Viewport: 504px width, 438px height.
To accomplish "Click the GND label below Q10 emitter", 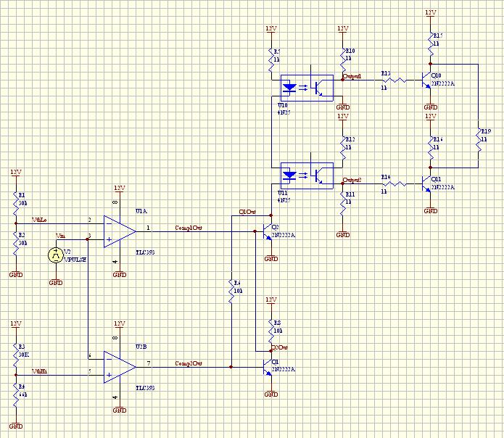I will coord(431,107).
